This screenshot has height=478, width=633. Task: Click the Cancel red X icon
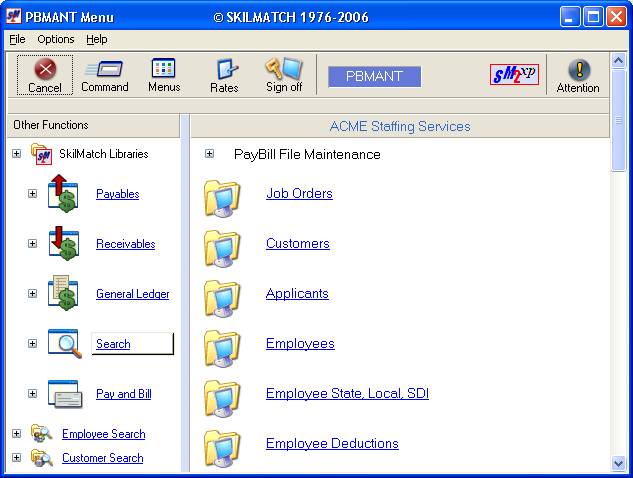pyautogui.click(x=45, y=69)
